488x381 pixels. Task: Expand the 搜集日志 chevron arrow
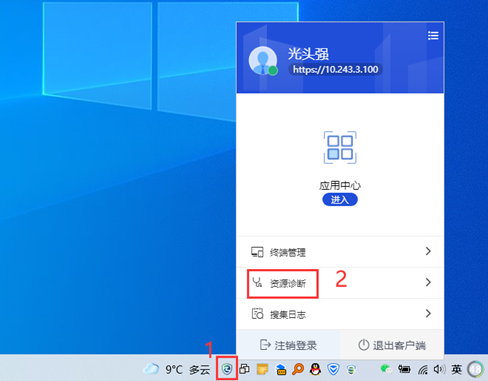click(x=428, y=313)
